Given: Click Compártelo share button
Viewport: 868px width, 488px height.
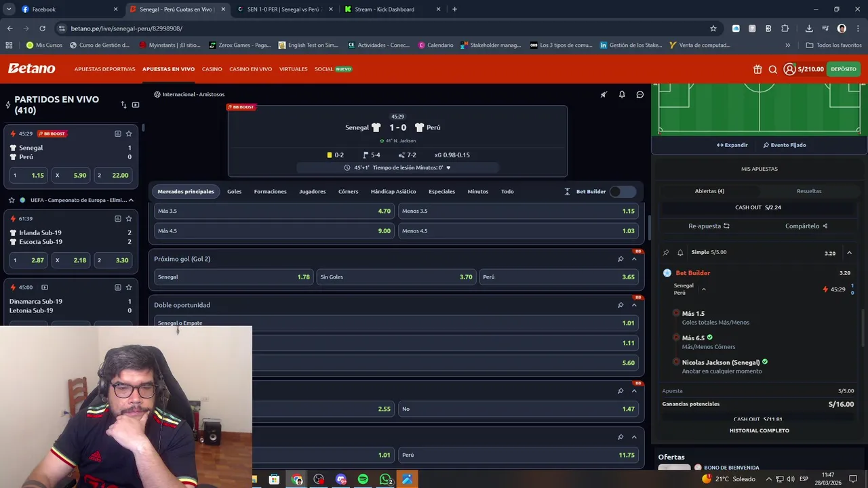Looking at the screenshot, I should pyautogui.click(x=806, y=226).
